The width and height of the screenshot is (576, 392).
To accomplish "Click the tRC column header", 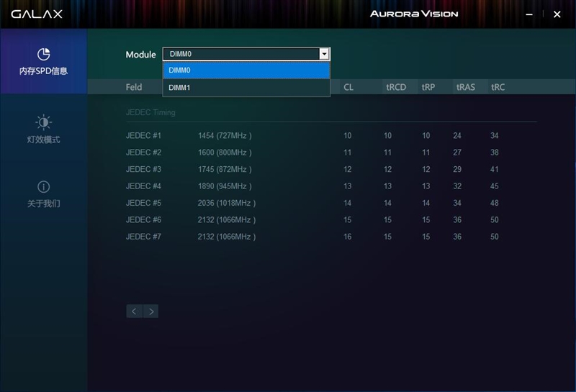I will click(498, 87).
